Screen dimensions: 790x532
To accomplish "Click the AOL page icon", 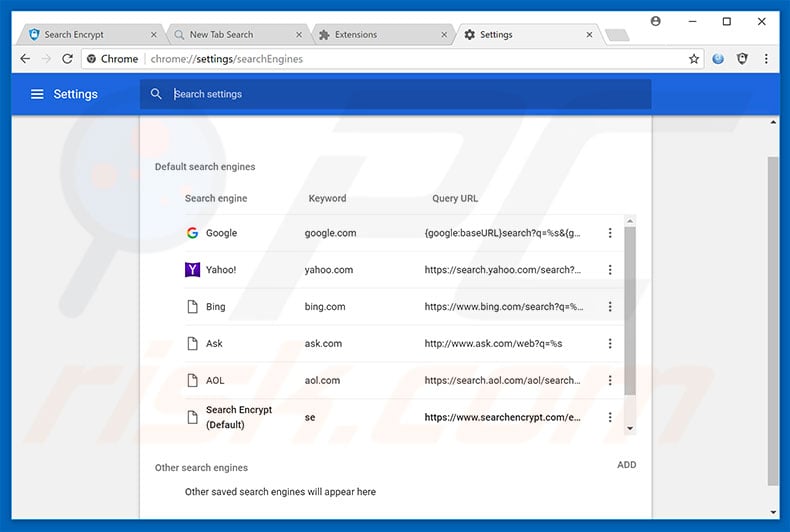I will 192,380.
